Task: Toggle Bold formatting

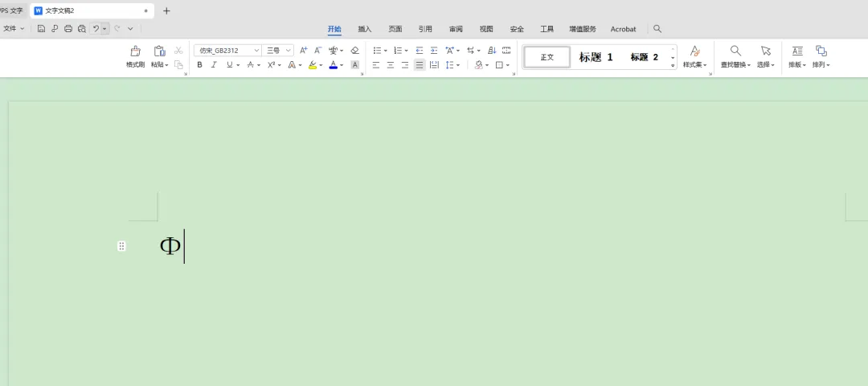Action: coord(199,65)
